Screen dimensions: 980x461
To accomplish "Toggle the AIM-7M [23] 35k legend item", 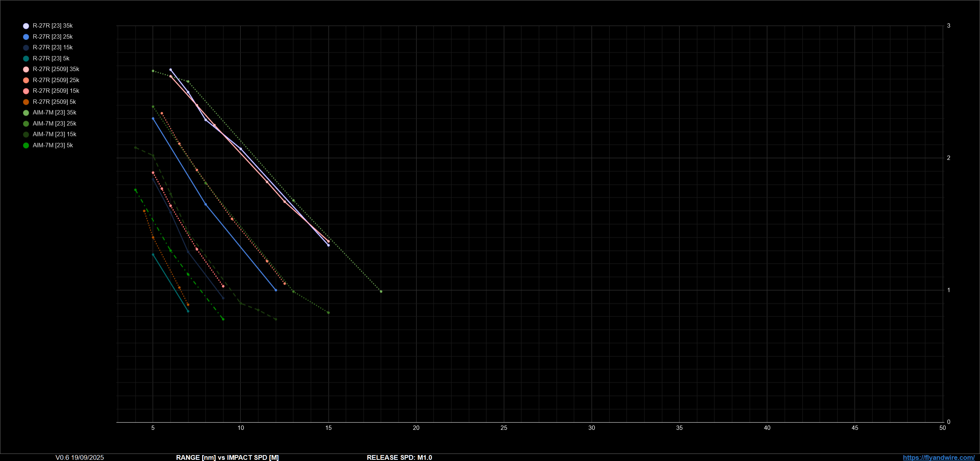I will (54, 112).
